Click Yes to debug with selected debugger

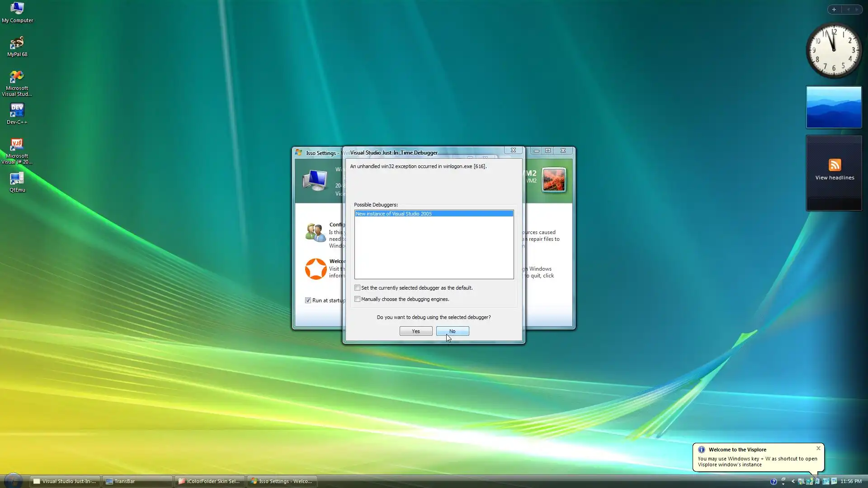coord(415,331)
